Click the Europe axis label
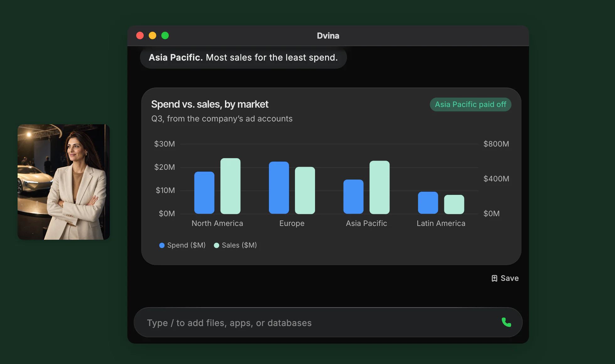Image resolution: width=615 pixels, height=364 pixels. pyautogui.click(x=292, y=223)
